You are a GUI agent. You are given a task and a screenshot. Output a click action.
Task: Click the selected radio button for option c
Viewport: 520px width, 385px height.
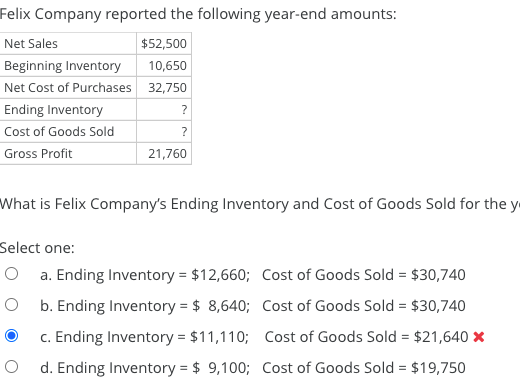tap(12, 336)
